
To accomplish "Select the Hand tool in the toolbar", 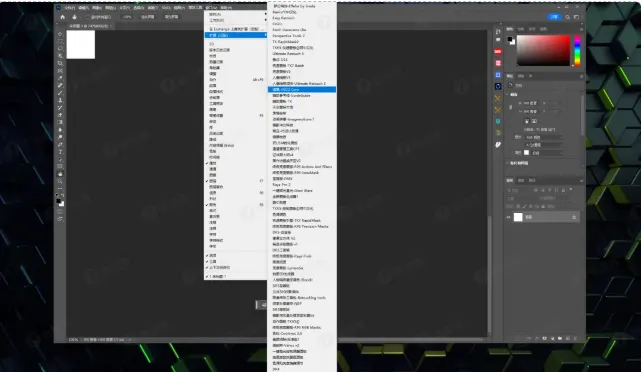I will click(x=60, y=174).
